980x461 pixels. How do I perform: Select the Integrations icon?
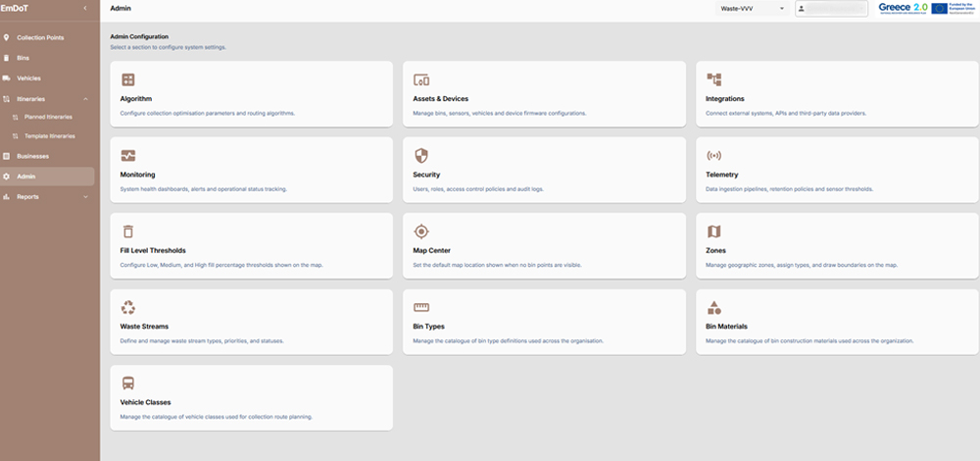pos(713,79)
